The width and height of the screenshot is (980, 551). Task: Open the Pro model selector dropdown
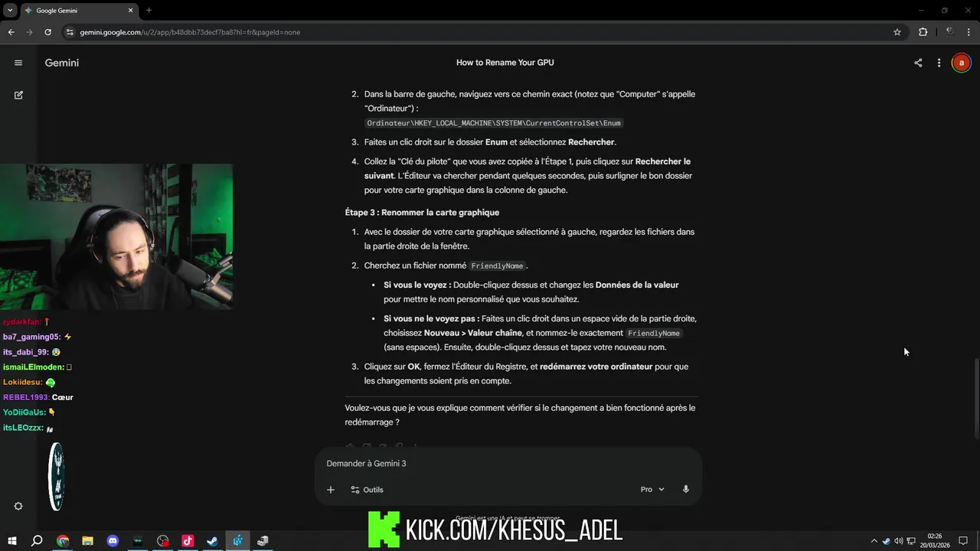(x=652, y=490)
